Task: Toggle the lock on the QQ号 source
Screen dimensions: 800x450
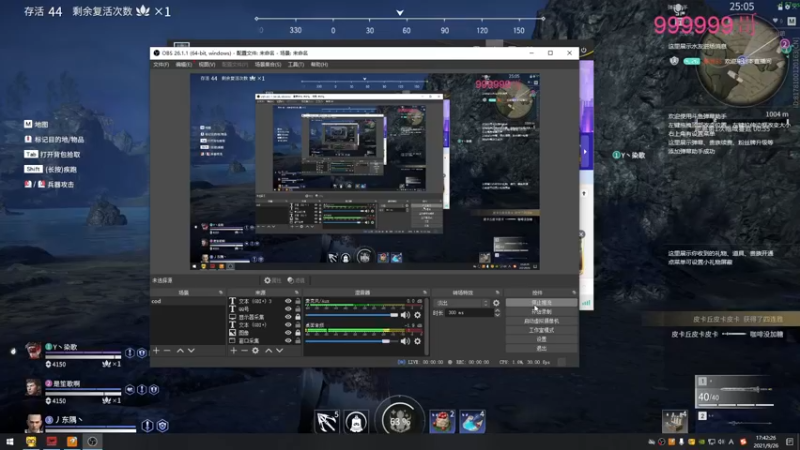Action: [298, 309]
